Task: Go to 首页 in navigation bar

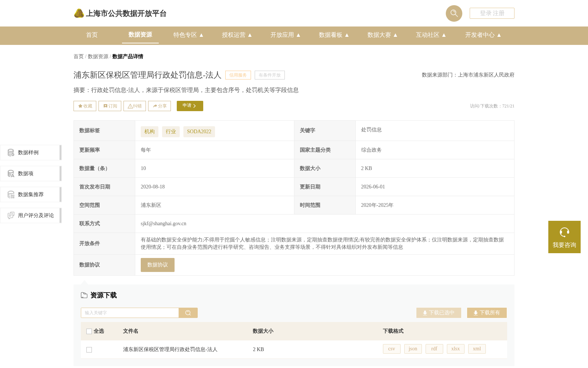Action: pos(92,35)
